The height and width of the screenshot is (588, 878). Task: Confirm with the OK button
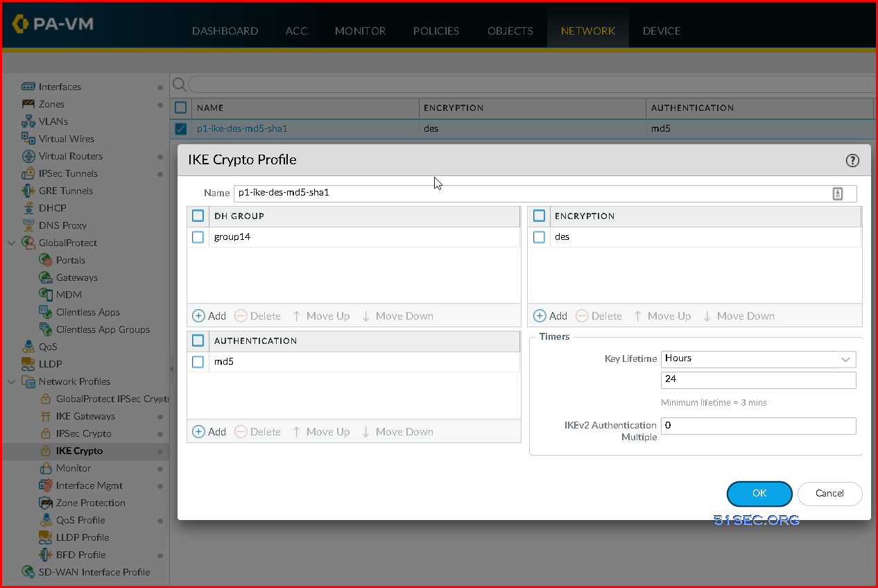pos(759,494)
